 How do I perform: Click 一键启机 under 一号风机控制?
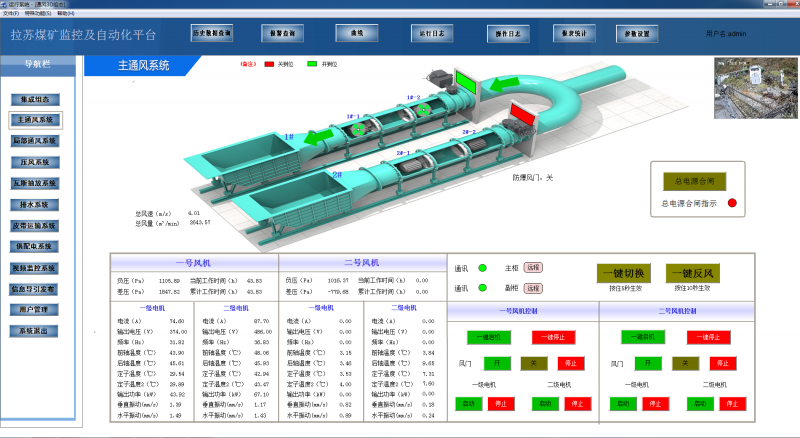(x=489, y=337)
